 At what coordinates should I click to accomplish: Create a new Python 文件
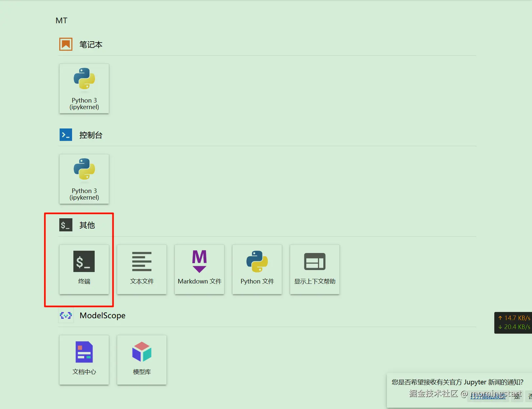[x=257, y=269]
